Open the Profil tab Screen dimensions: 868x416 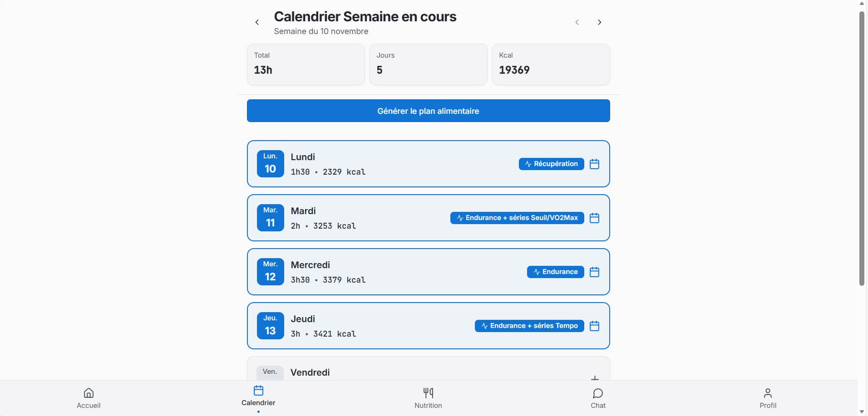(x=768, y=398)
